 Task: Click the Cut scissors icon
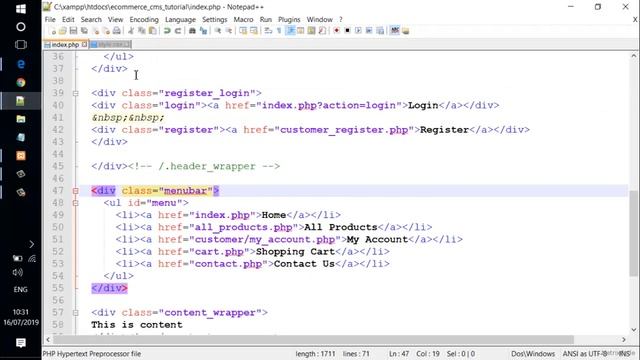[131, 31]
